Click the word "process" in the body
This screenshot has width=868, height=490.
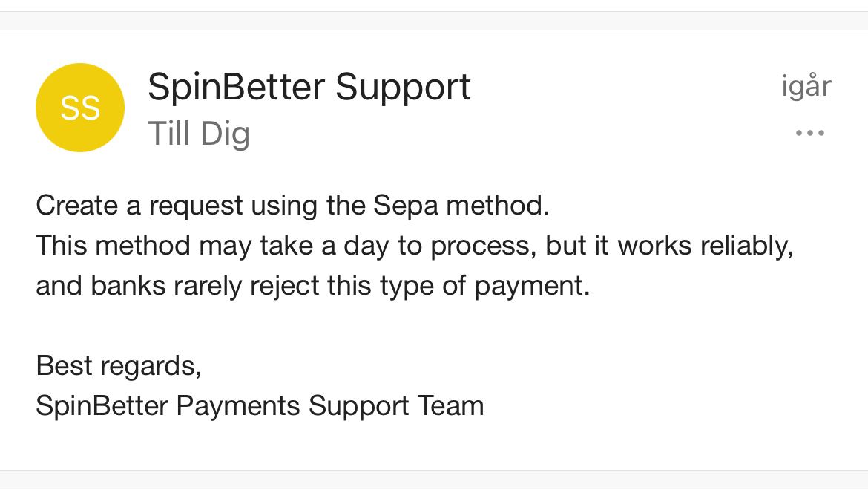coord(483,246)
